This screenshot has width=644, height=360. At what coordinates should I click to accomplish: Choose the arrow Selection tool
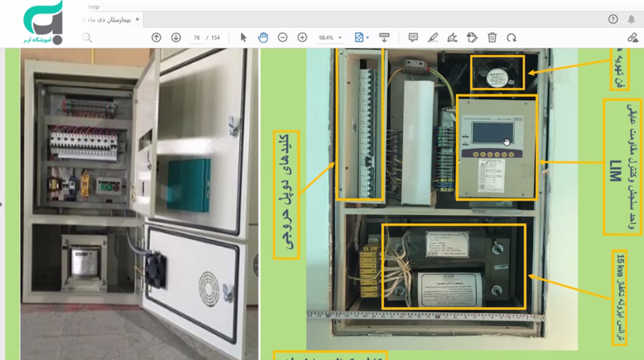click(x=243, y=37)
